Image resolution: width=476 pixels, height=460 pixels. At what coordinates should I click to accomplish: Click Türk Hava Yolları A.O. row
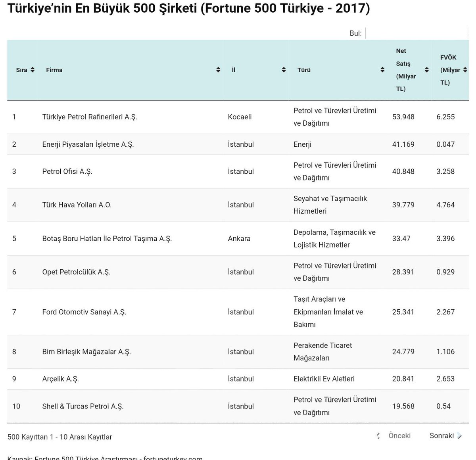pos(238,205)
